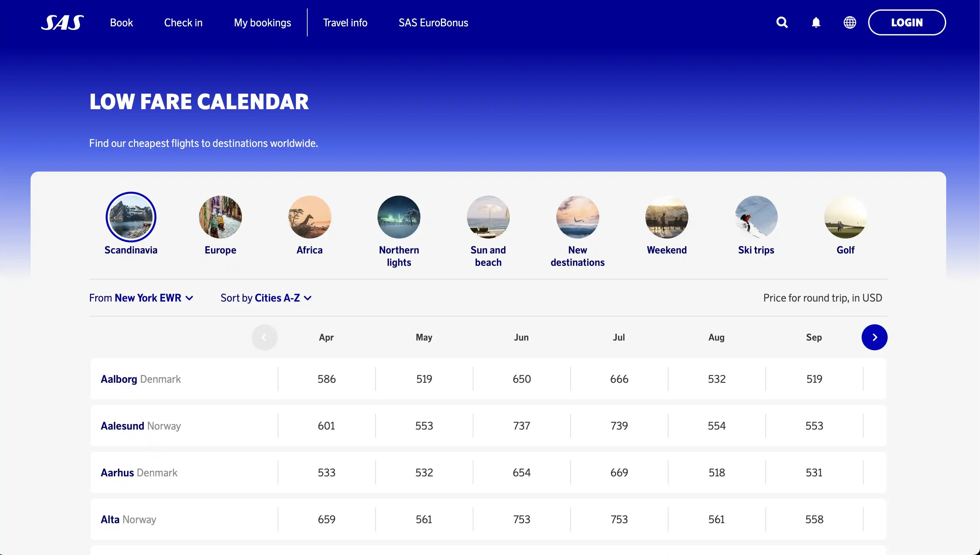This screenshot has width=980, height=555.
Task: Open the Travel info menu
Action: click(345, 22)
